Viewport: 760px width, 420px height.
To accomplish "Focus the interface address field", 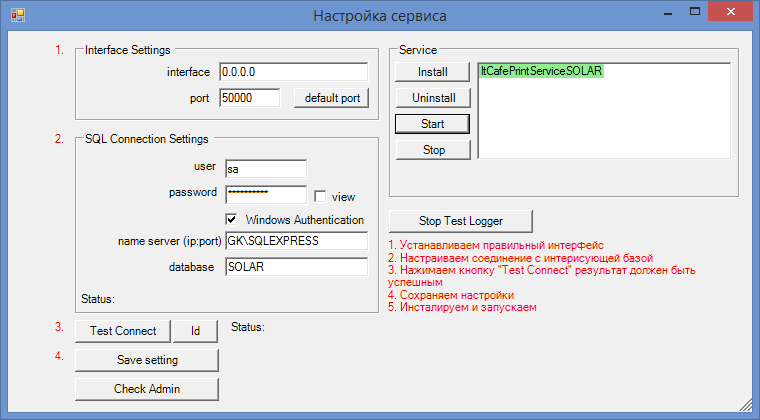I will click(x=292, y=72).
